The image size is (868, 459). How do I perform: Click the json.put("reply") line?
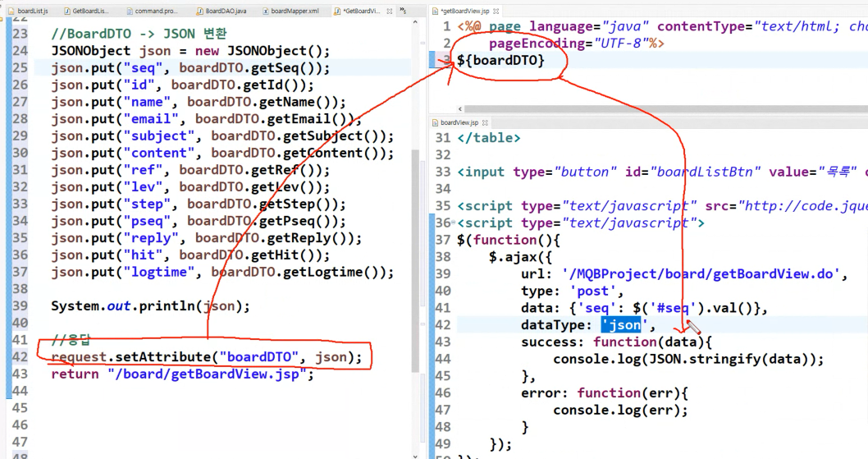tap(206, 238)
